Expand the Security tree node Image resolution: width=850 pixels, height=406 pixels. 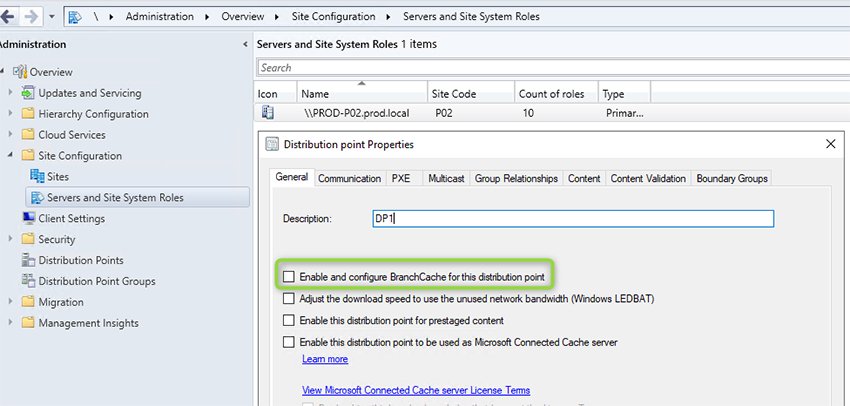[x=10, y=239]
